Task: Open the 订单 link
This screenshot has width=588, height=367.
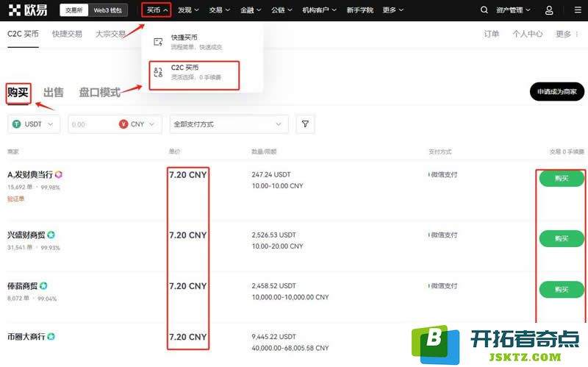Action: (491, 34)
